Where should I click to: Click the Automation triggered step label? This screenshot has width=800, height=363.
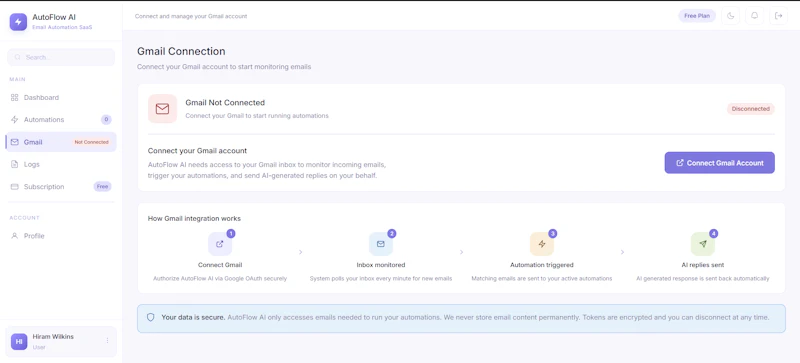542,265
